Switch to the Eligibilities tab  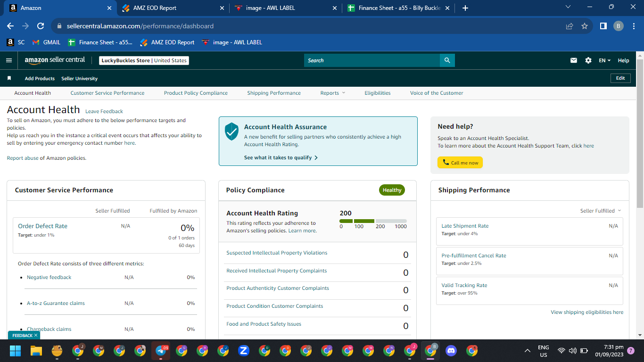point(378,93)
